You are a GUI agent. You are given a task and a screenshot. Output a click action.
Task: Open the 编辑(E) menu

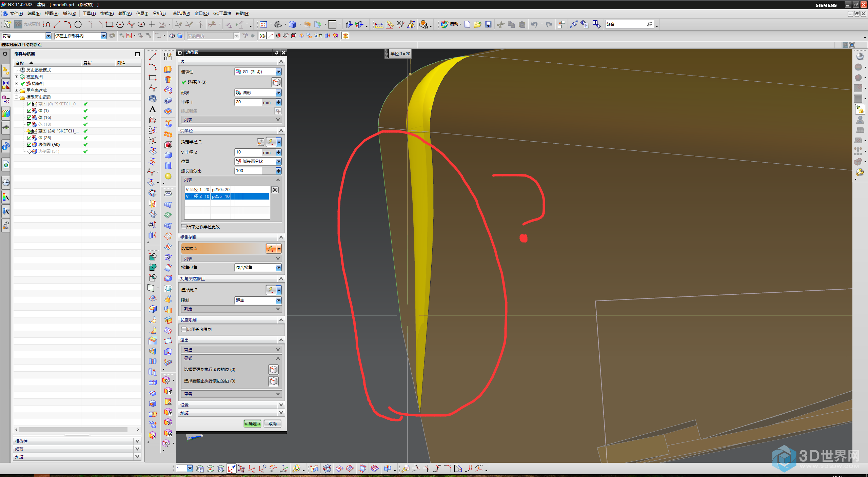(34, 14)
